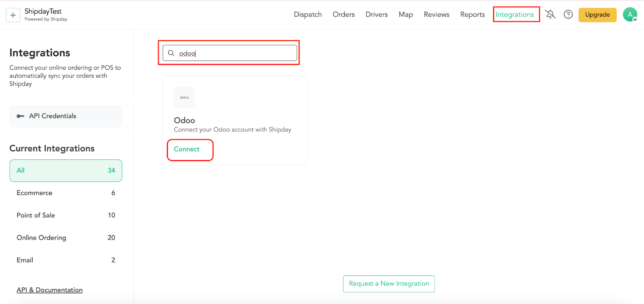644x304 pixels.
Task: Open API Credentials
Action: click(x=66, y=116)
